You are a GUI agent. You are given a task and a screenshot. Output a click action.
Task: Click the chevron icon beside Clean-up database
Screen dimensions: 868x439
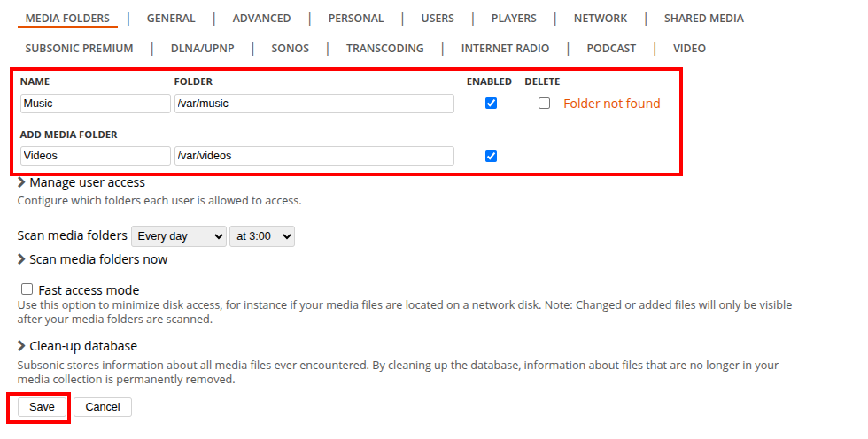(21, 346)
